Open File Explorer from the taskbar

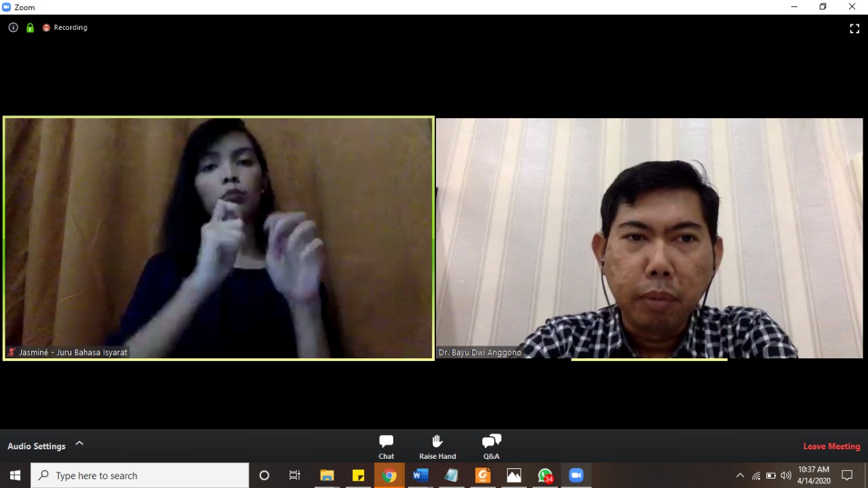click(327, 475)
